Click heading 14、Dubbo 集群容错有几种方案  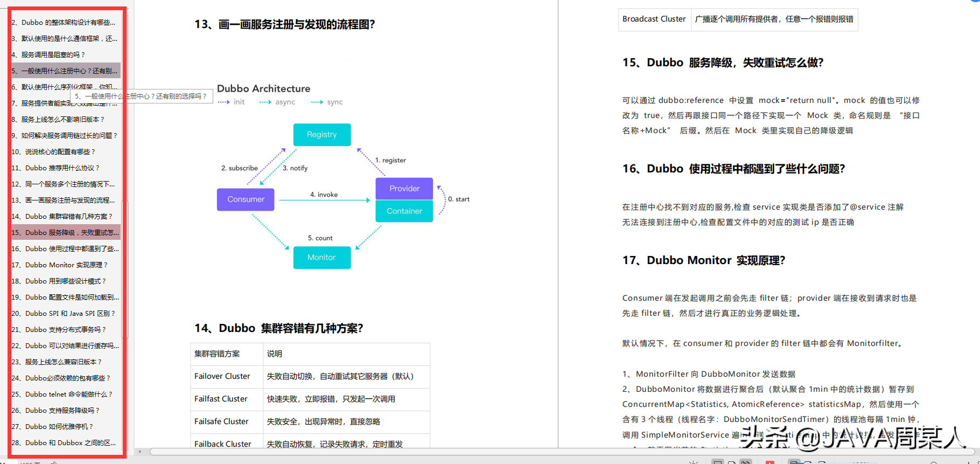[x=279, y=328]
